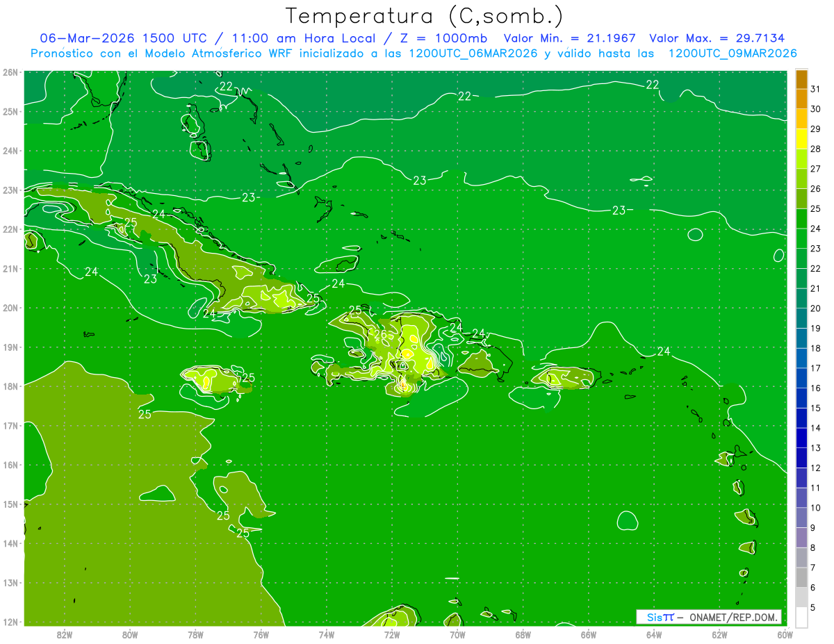Click the white bottom swatch below 5
The image size is (834, 644).
[801, 617]
